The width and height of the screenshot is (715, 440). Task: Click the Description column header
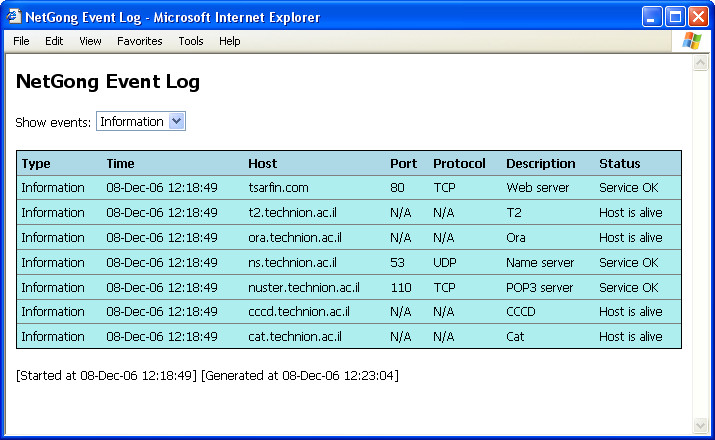[541, 164]
